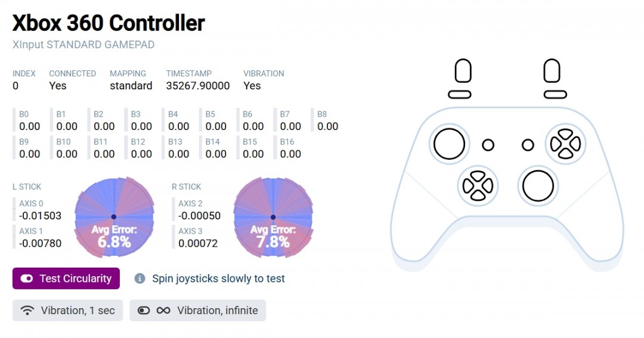
Task: Click the right trigger on controller diagram
Action: pyautogui.click(x=552, y=71)
